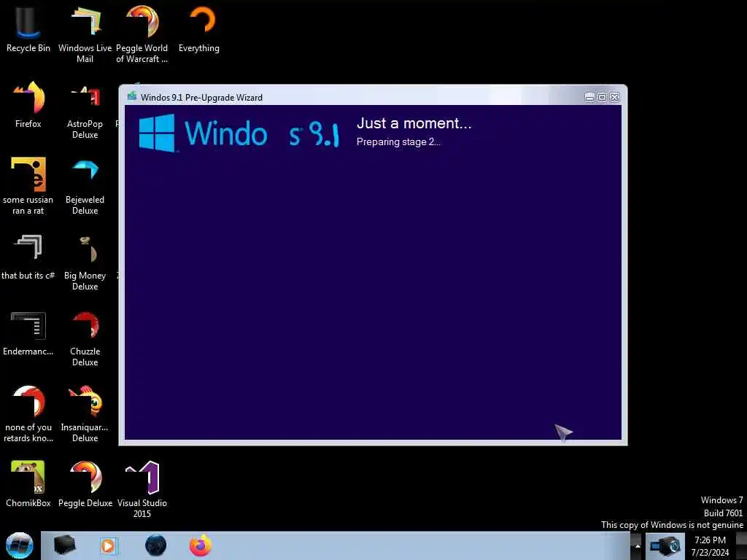Click 'Windos 9.1 Pre-Upgrade Wizard' title text
Image resolution: width=747 pixels, height=560 pixels.
click(x=201, y=97)
